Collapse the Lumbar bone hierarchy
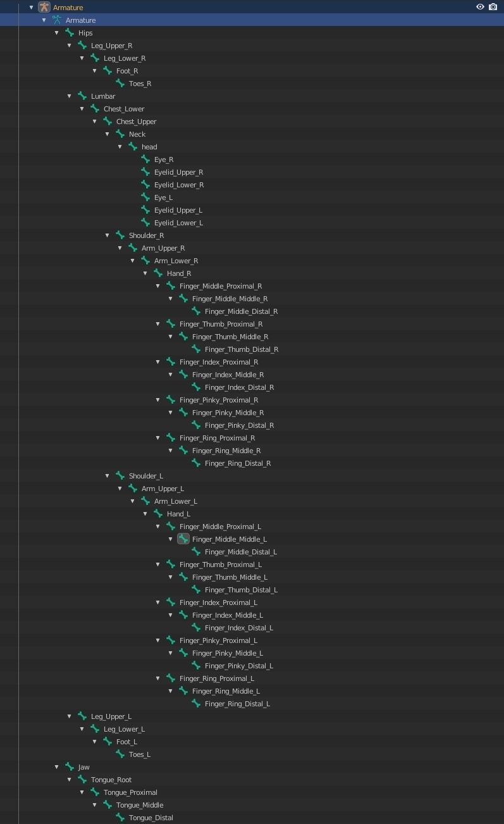The width and height of the screenshot is (504, 824). click(x=69, y=96)
